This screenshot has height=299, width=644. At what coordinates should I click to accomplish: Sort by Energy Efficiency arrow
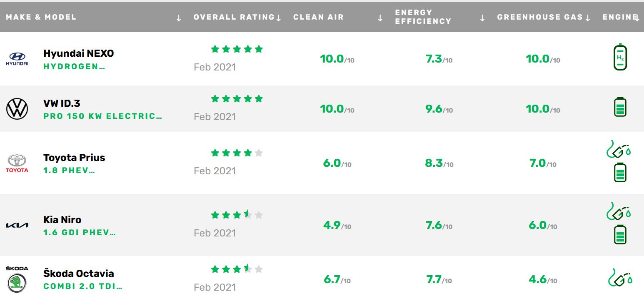[482, 18]
